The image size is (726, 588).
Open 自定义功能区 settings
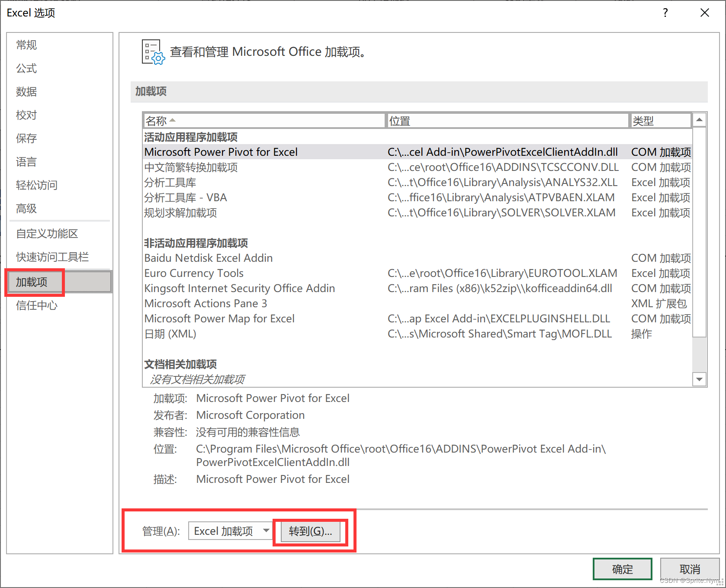(47, 234)
